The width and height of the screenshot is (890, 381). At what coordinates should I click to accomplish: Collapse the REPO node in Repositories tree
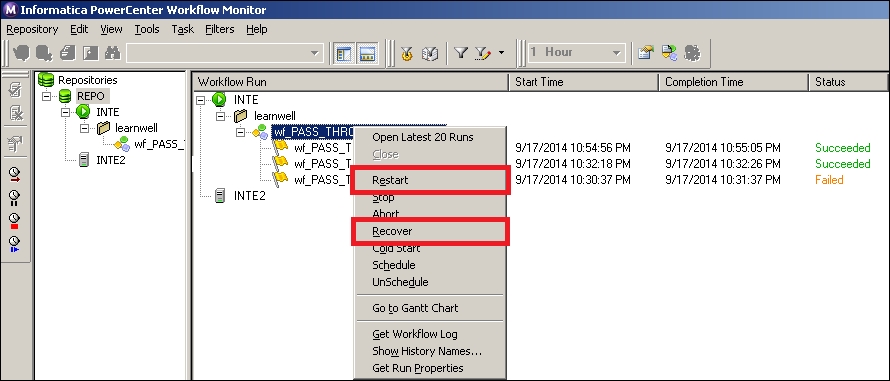coord(47,97)
